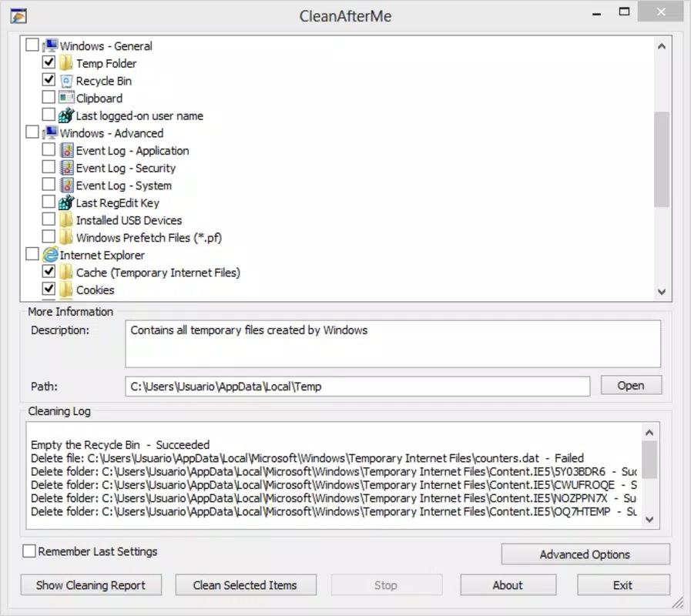This screenshot has height=616, width=691.
Task: Click the Clipboard item icon
Action: (66, 98)
